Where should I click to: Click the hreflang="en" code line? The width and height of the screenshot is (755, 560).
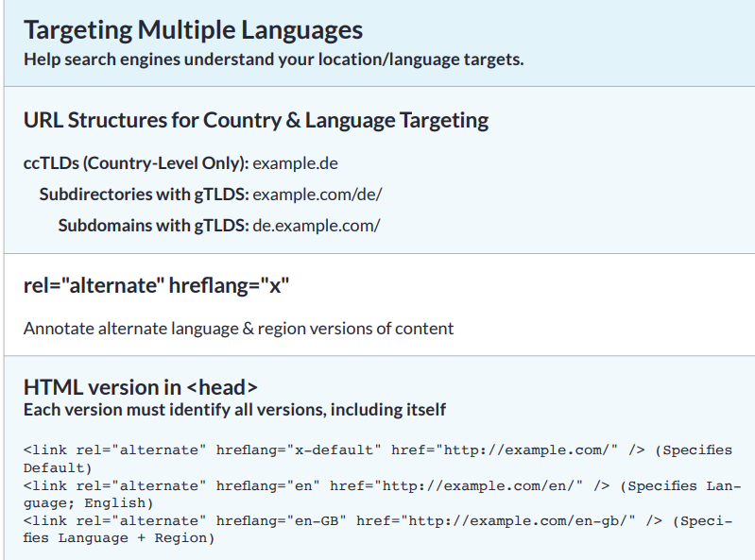click(x=382, y=495)
